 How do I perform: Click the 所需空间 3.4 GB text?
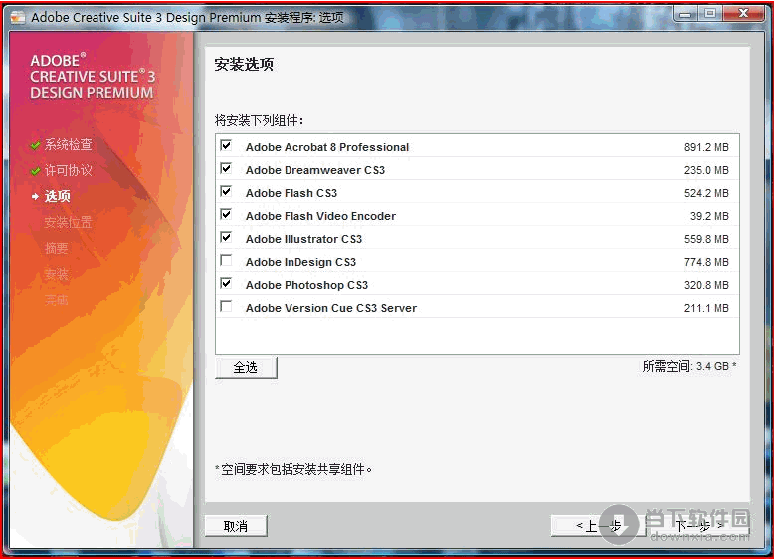click(689, 366)
